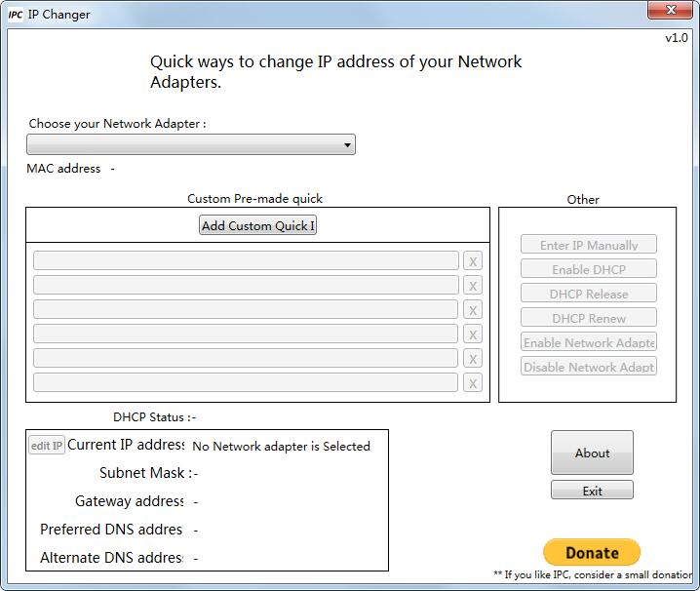Click the yellow Donate button
Image resolution: width=700 pixels, height=591 pixels.
[x=592, y=553]
